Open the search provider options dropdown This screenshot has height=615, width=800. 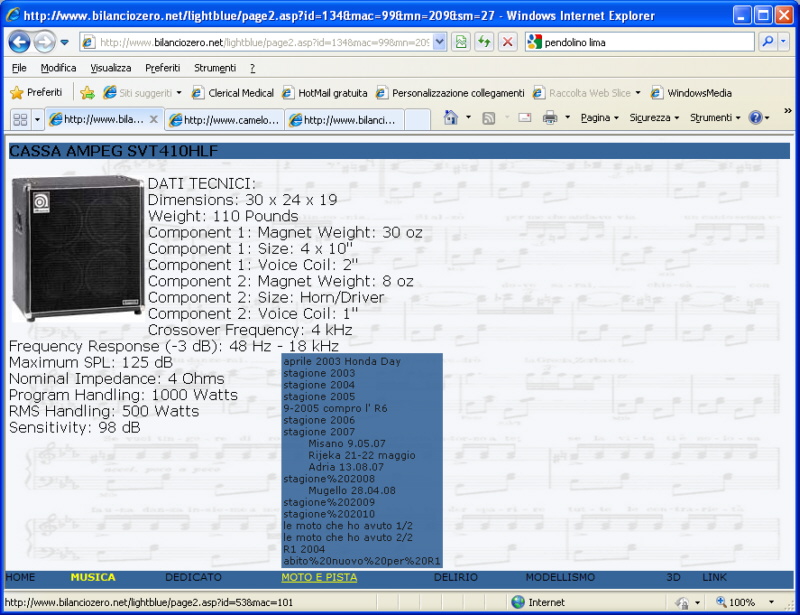coord(783,42)
